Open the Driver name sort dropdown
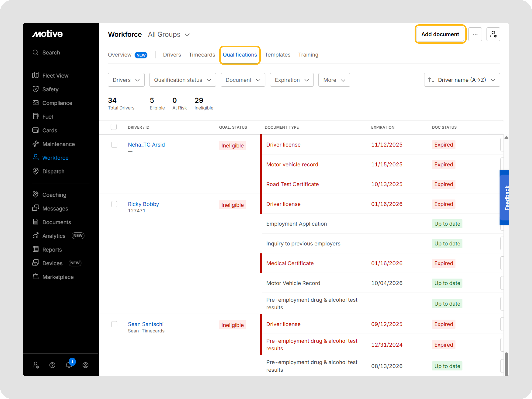Viewport: 532px width, 399px height. pyautogui.click(x=462, y=80)
